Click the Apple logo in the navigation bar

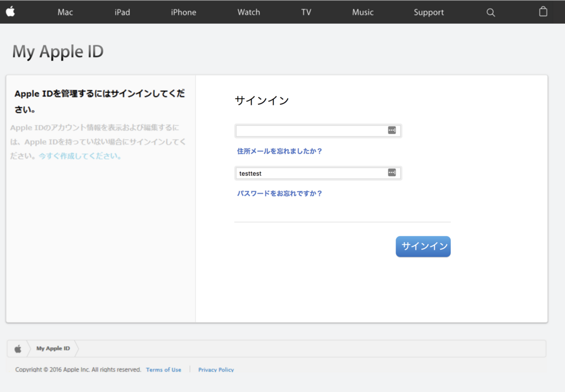coord(10,12)
